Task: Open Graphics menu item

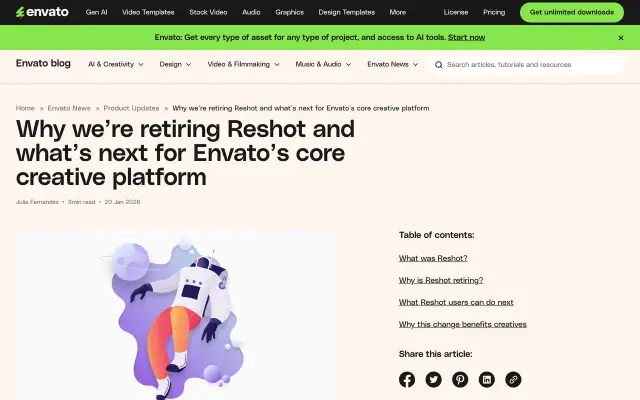Action: [x=289, y=12]
